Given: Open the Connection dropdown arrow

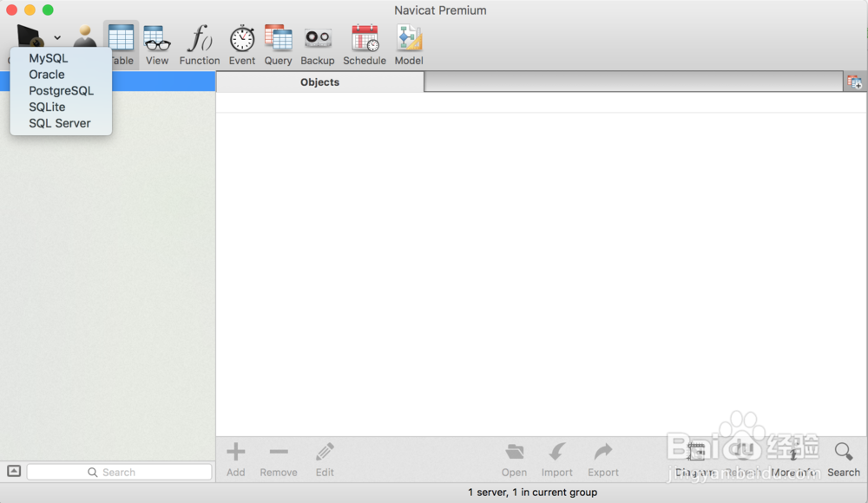Looking at the screenshot, I should (x=57, y=37).
